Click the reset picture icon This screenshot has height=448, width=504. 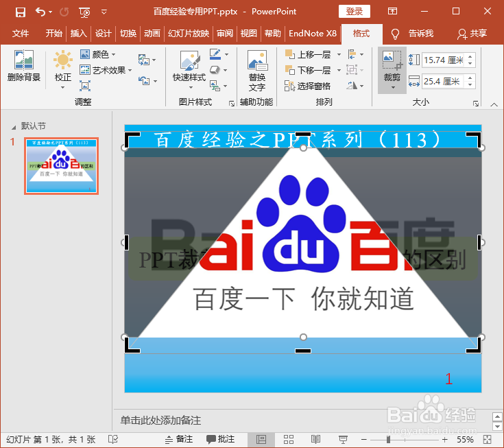(x=144, y=80)
